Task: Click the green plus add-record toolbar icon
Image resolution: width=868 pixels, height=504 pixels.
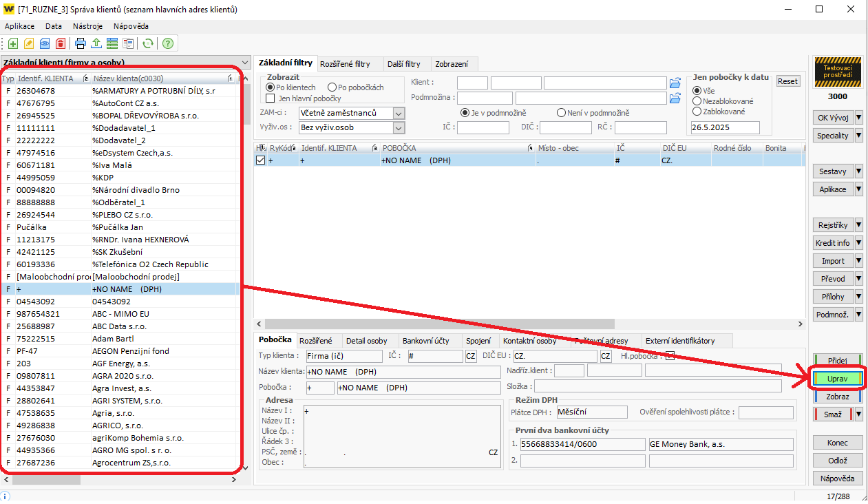Action: 13,43
